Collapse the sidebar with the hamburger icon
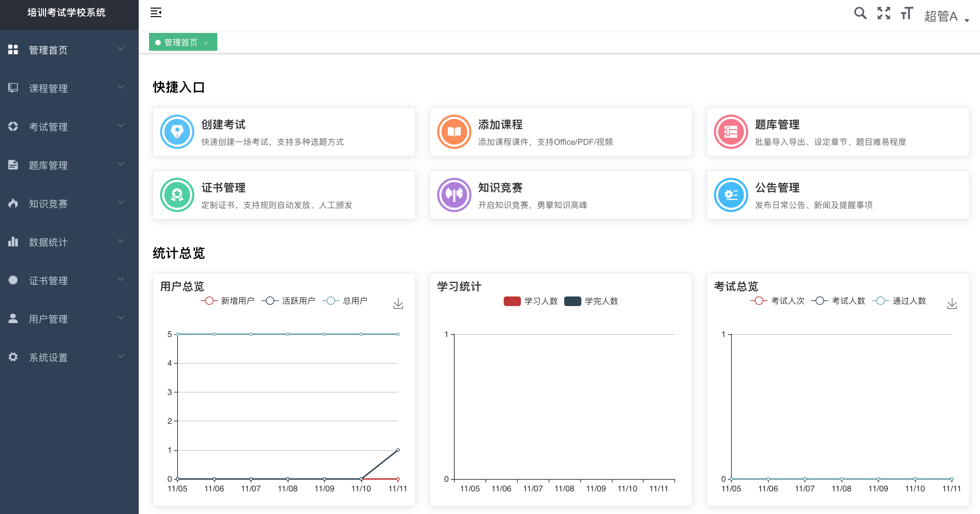The width and height of the screenshot is (980, 514). 156,13
